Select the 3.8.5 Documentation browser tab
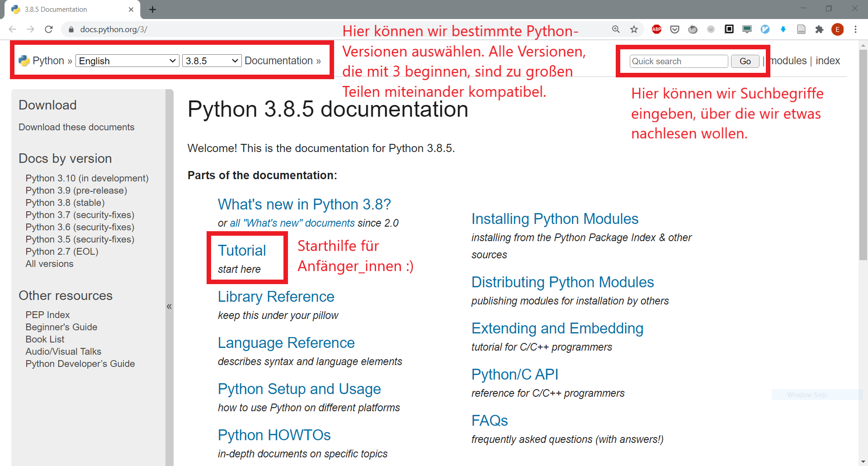Image resolution: width=868 pixels, height=466 pixels. click(72, 10)
